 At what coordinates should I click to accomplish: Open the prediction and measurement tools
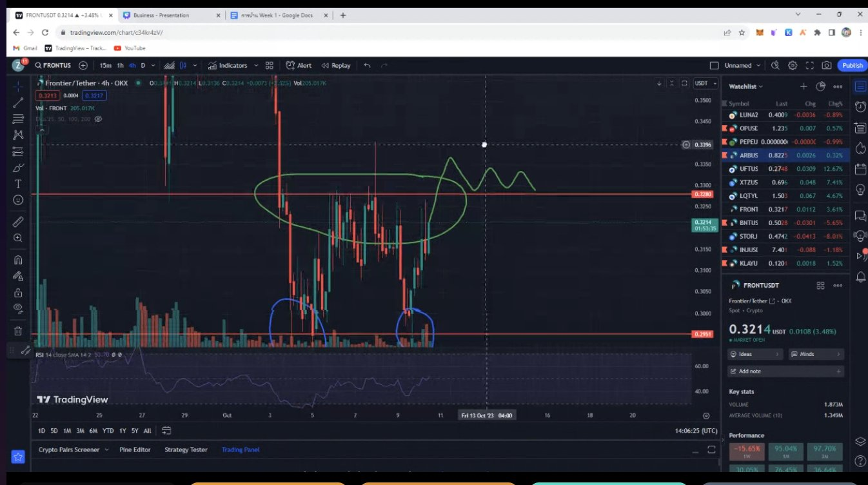click(x=18, y=152)
